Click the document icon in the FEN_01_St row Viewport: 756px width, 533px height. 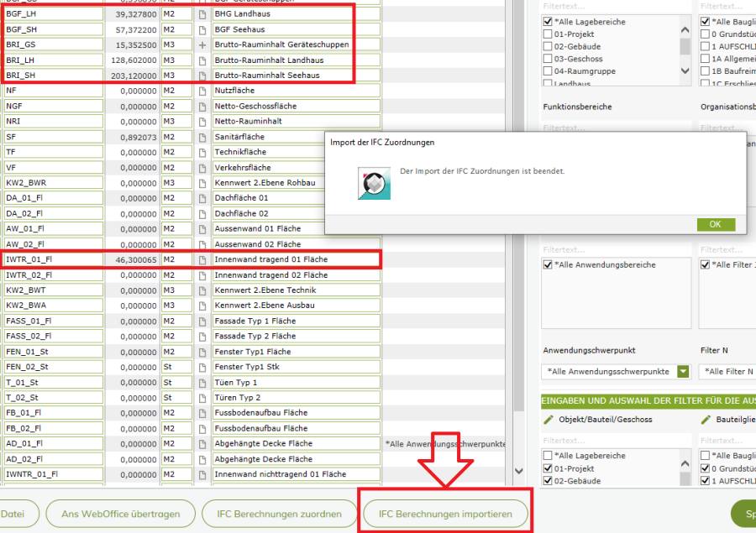tap(202, 352)
